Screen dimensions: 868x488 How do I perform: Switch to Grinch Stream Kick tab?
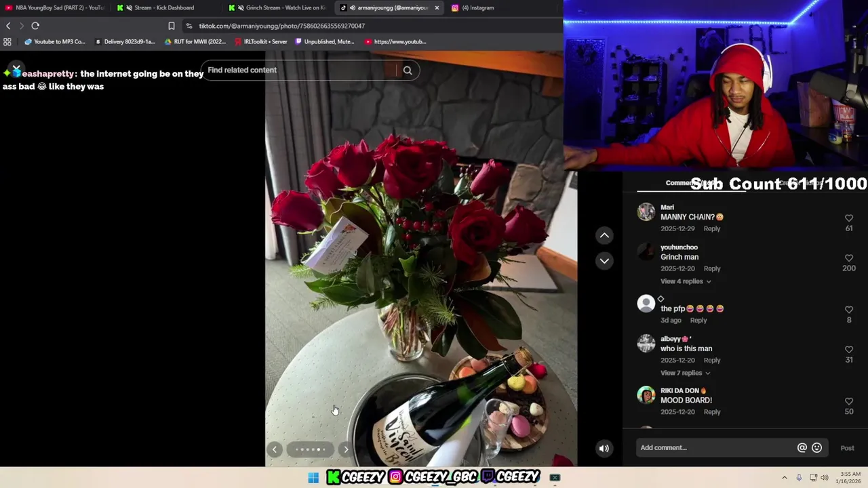click(278, 7)
